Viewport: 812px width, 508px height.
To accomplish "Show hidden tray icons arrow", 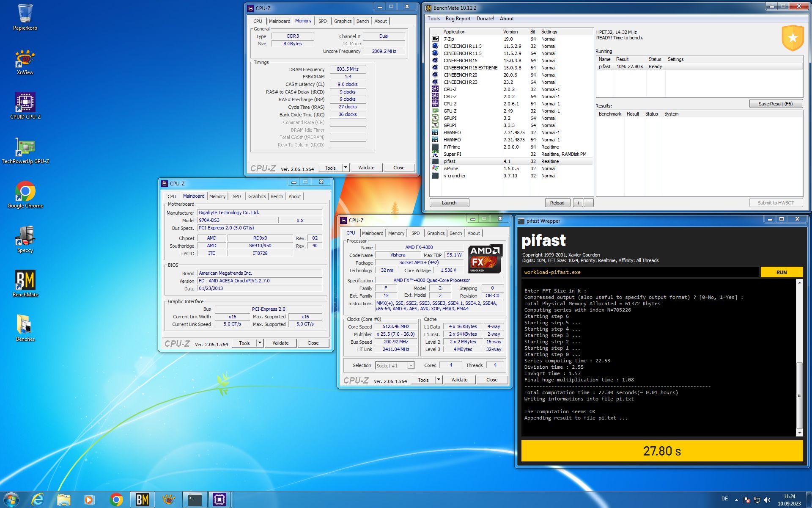I will pyautogui.click(x=736, y=500).
